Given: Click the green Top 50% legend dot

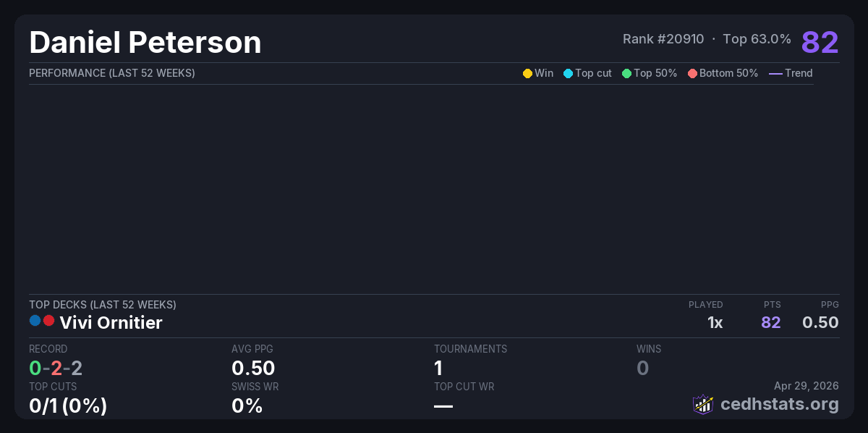Looking at the screenshot, I should click(x=626, y=73).
